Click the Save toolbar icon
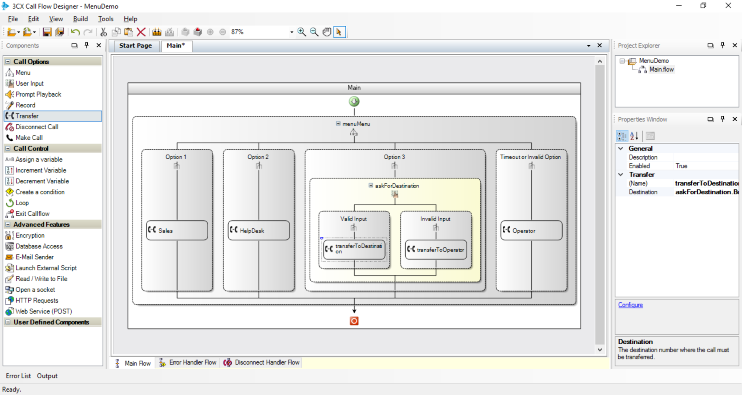The width and height of the screenshot is (742, 395). tap(47, 32)
